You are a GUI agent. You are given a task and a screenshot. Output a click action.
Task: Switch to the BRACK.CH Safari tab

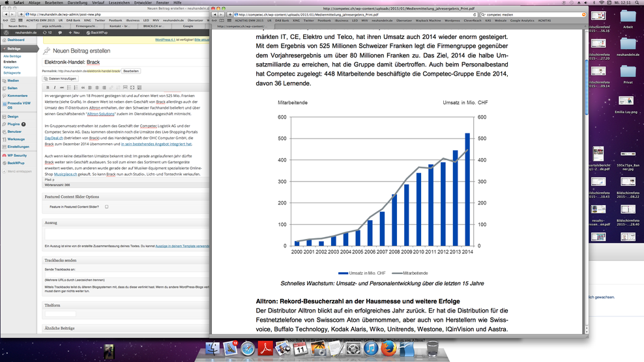(x=154, y=26)
